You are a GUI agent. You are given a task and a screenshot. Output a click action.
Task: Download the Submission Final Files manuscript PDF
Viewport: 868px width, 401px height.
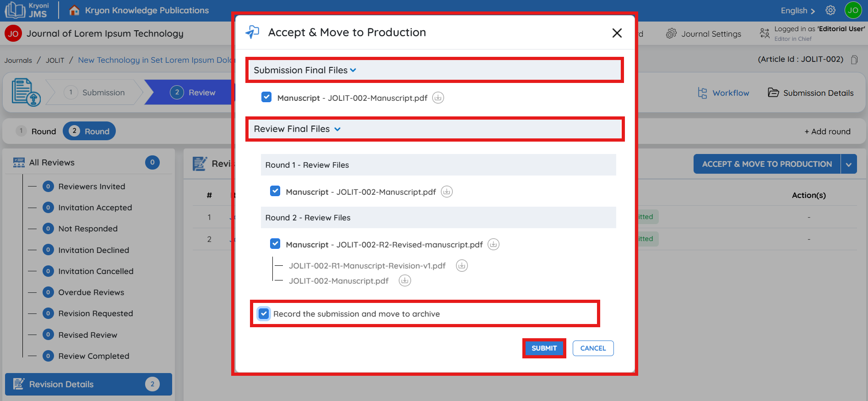(x=438, y=98)
